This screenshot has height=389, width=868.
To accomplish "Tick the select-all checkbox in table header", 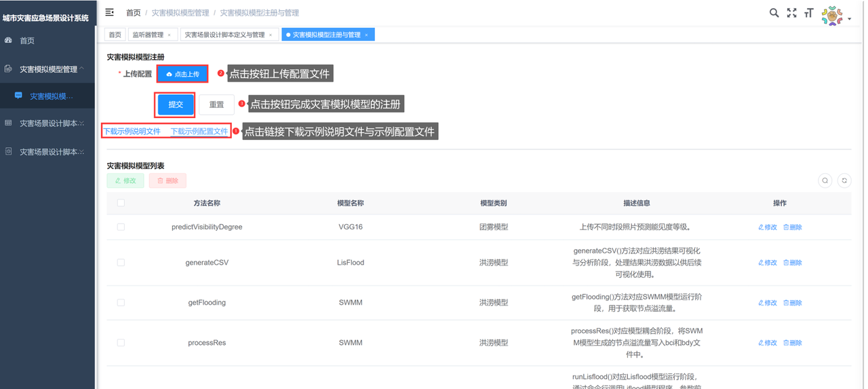I will (121, 203).
